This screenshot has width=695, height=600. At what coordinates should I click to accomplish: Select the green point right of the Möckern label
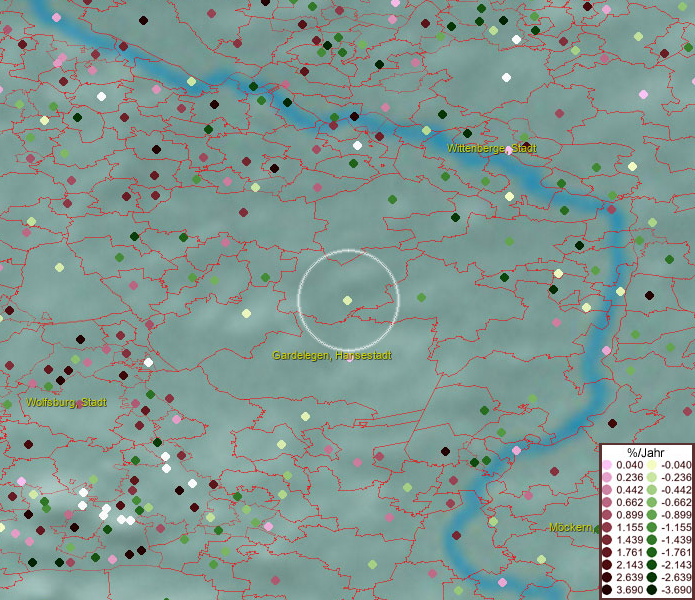point(598,528)
